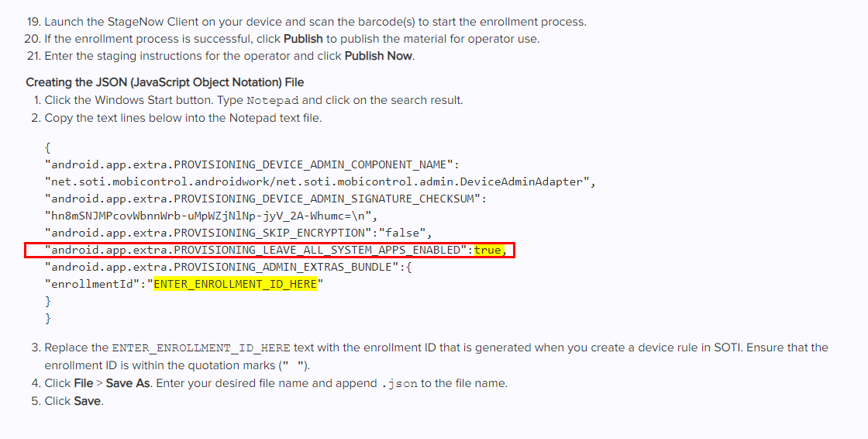The height and width of the screenshot is (439, 868).
Task: Click bold "Publish Now" in step 21
Action: coord(378,56)
